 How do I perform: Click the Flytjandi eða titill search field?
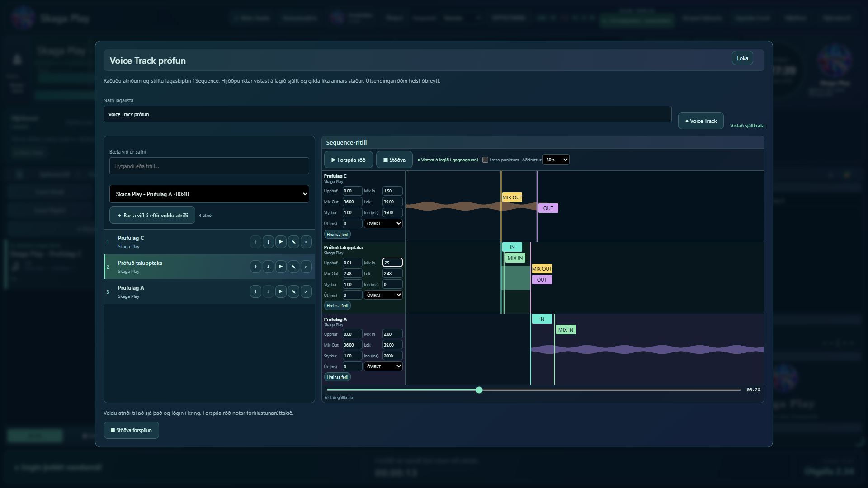pyautogui.click(x=209, y=166)
